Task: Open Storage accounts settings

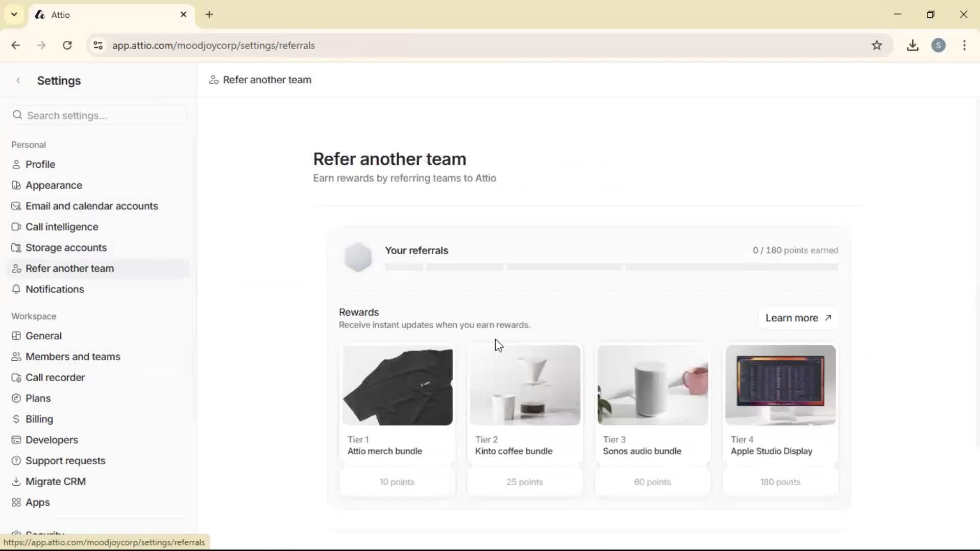Action: click(x=17, y=247)
